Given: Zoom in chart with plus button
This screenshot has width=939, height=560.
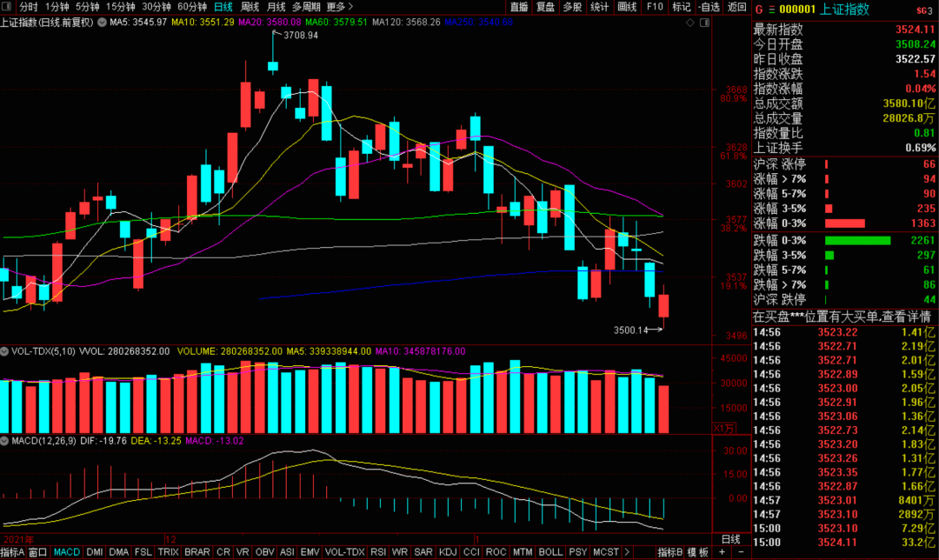Looking at the screenshot, I should 723,551.
